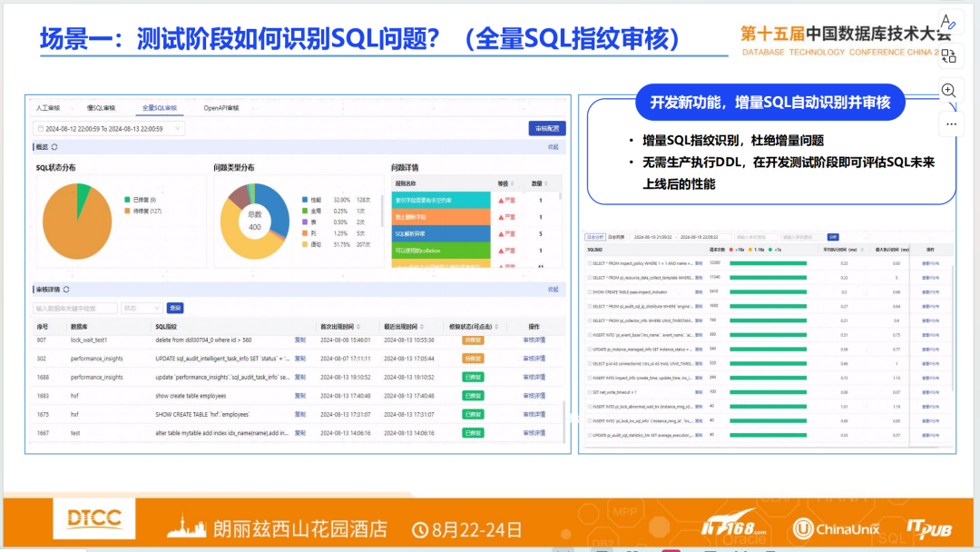The width and height of the screenshot is (980, 552).
Task: Toggle 待修复 (127) legend in SQL状态分布
Action: [143, 212]
